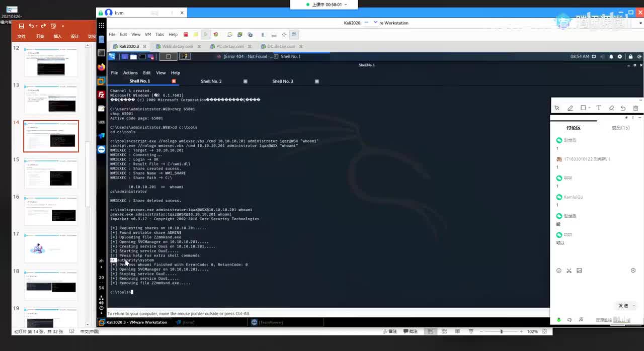This screenshot has width=644, height=351.
Task: Expand the quick access toolbar customize menu
Action: 63,26
